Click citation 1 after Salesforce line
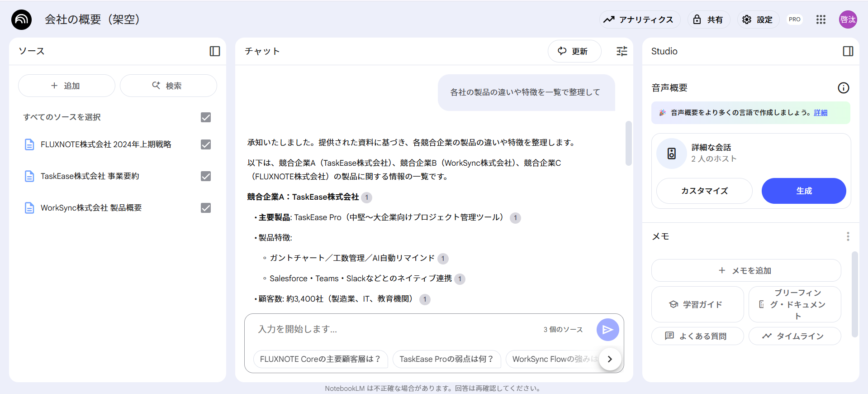Viewport: 868px width, 394px height. (460, 279)
